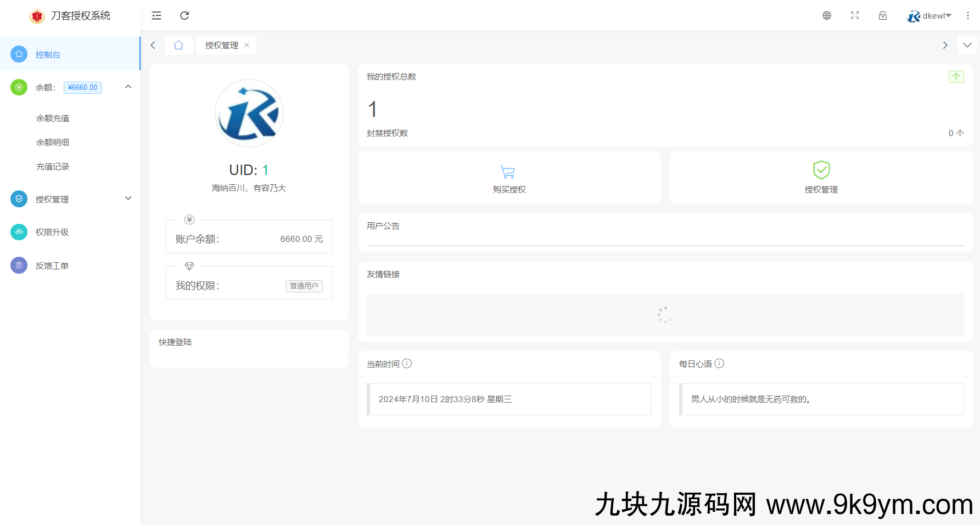This screenshot has height=525, width=980.
Task: Click the refresh icon in top bar
Action: [x=184, y=15]
